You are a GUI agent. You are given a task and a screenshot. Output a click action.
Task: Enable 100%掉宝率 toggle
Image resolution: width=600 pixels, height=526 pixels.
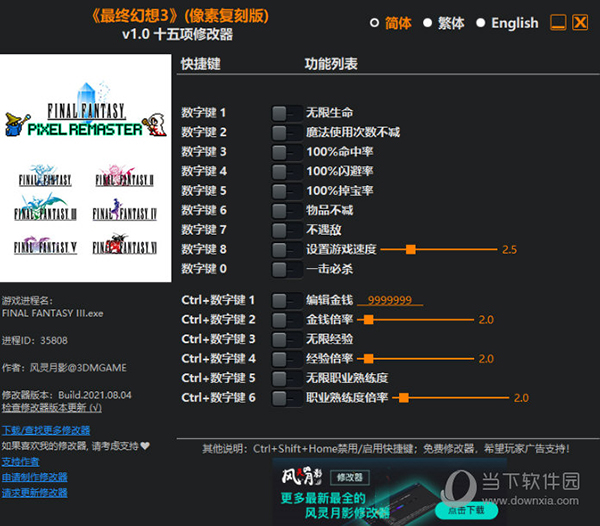287,191
